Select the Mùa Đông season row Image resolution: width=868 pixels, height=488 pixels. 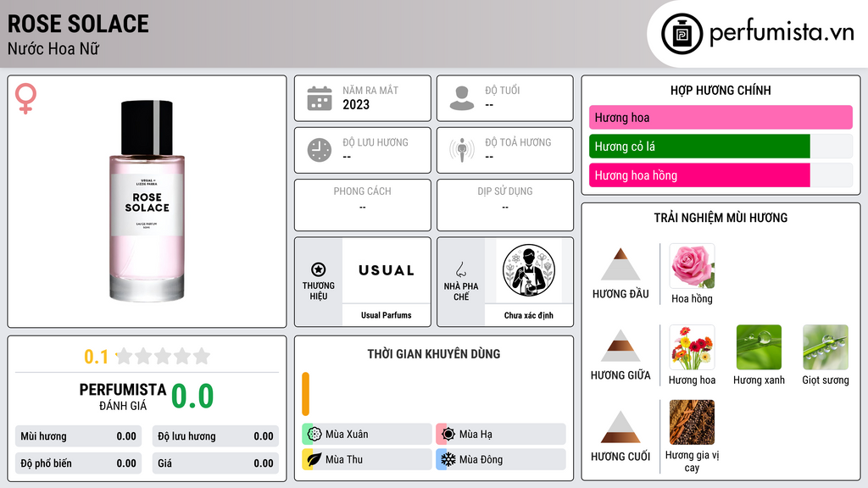pos(501,459)
